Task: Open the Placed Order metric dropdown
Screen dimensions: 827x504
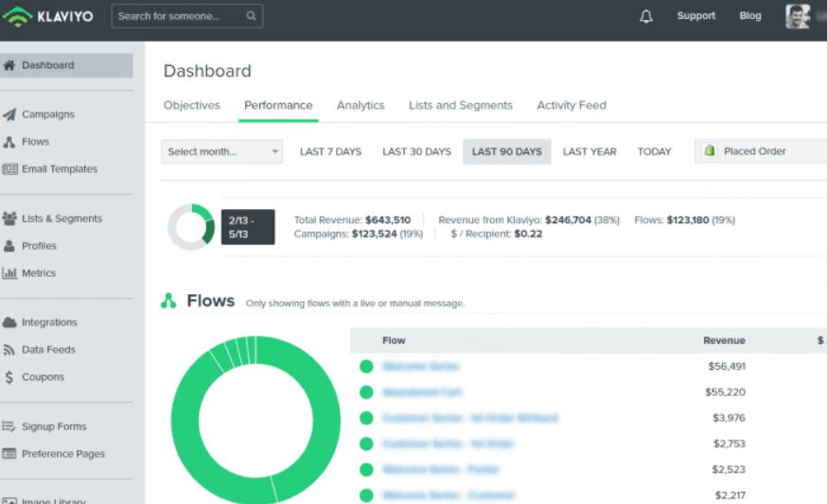Action: tap(761, 151)
